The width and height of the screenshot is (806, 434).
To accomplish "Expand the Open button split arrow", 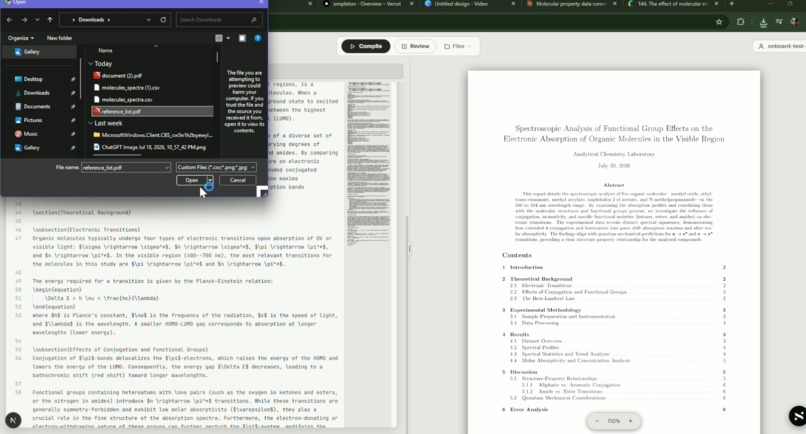I will (210, 180).
